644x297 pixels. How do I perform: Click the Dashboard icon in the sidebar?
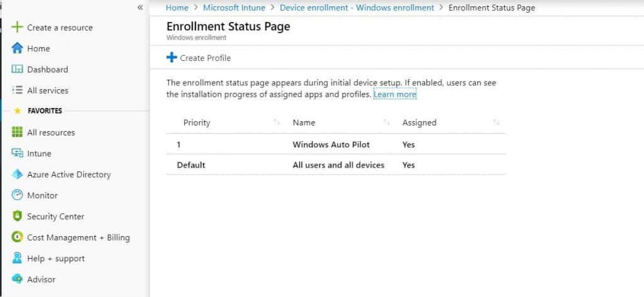[x=17, y=69]
